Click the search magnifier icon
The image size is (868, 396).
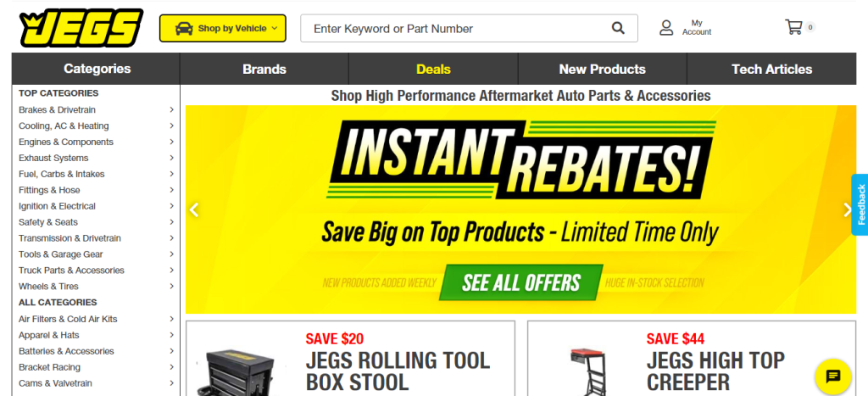(618, 28)
